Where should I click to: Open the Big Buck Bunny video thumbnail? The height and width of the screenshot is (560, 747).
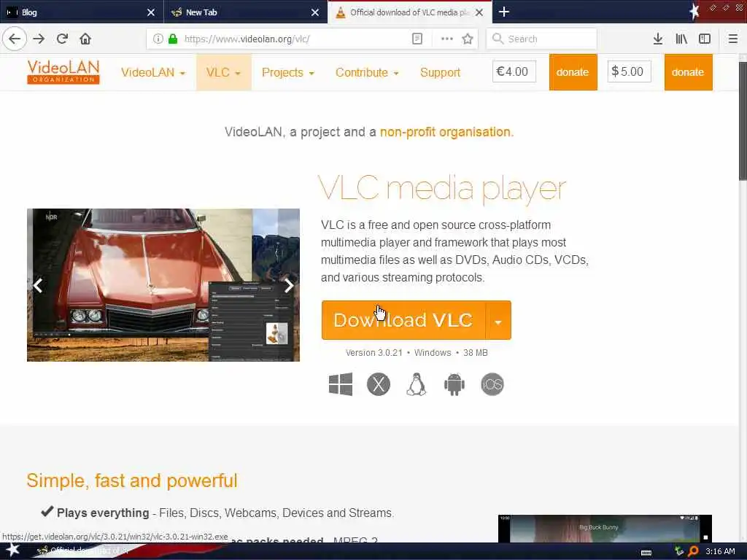605,528
